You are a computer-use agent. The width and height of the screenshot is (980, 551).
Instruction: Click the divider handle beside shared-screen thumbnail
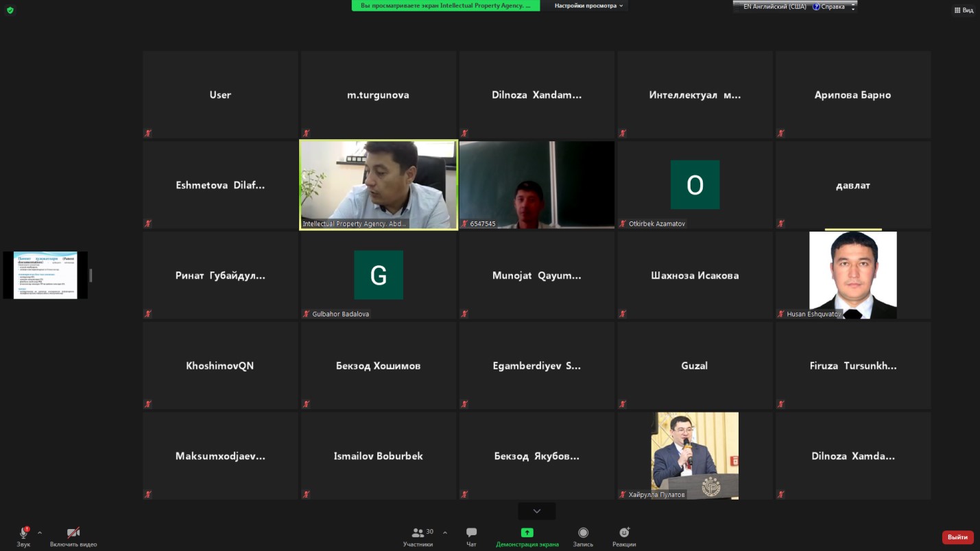[x=91, y=275]
